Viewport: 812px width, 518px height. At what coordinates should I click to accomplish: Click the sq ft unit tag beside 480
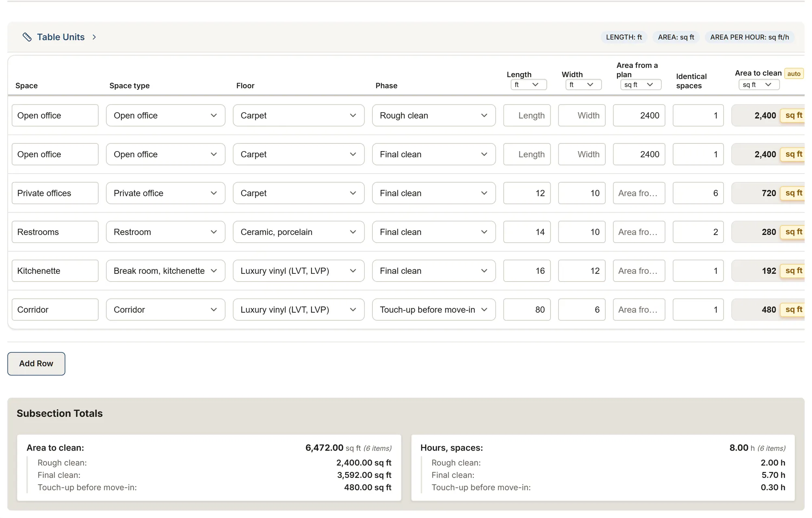click(793, 310)
